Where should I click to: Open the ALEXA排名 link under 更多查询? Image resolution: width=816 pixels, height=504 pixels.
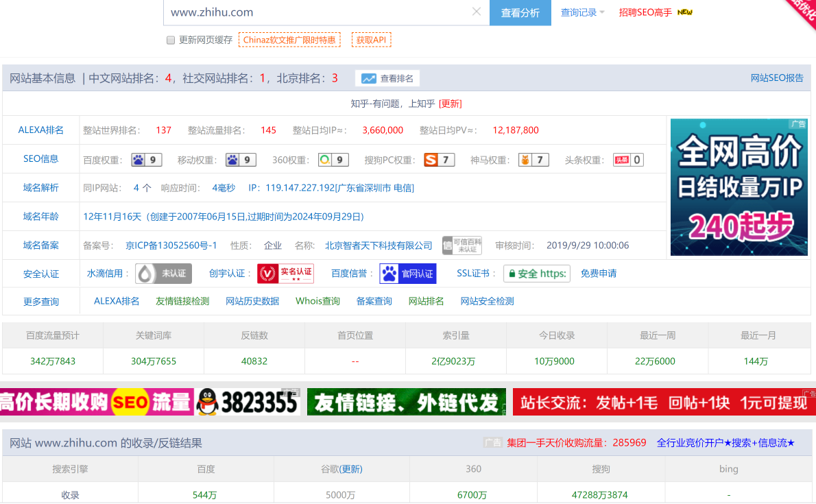click(117, 301)
